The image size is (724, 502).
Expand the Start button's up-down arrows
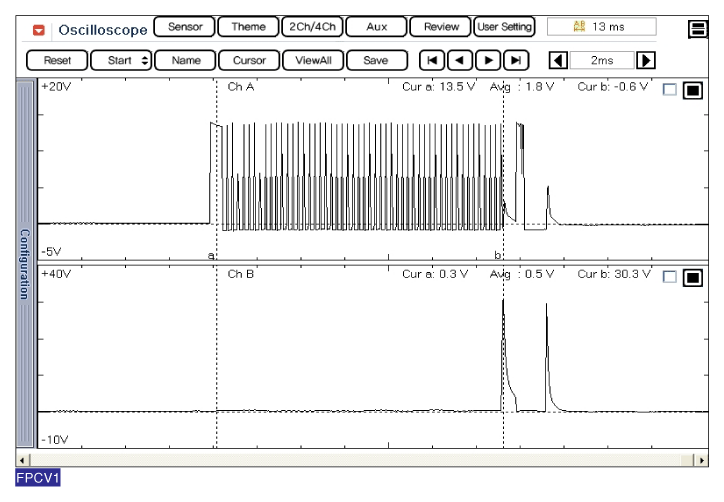coord(146,60)
